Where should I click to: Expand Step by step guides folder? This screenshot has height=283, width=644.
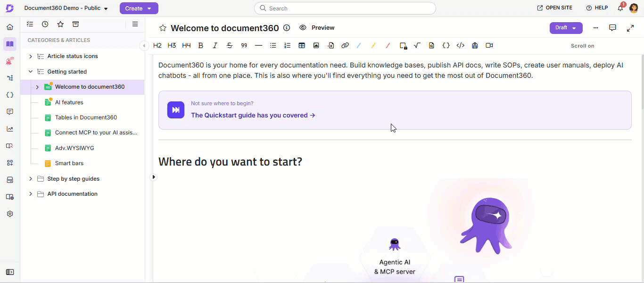31,179
